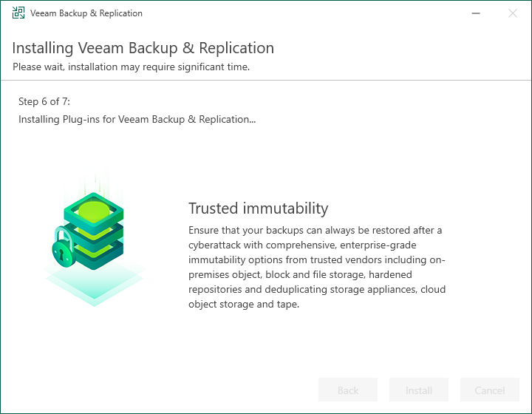Close the installer using the X icon

(x=512, y=13)
